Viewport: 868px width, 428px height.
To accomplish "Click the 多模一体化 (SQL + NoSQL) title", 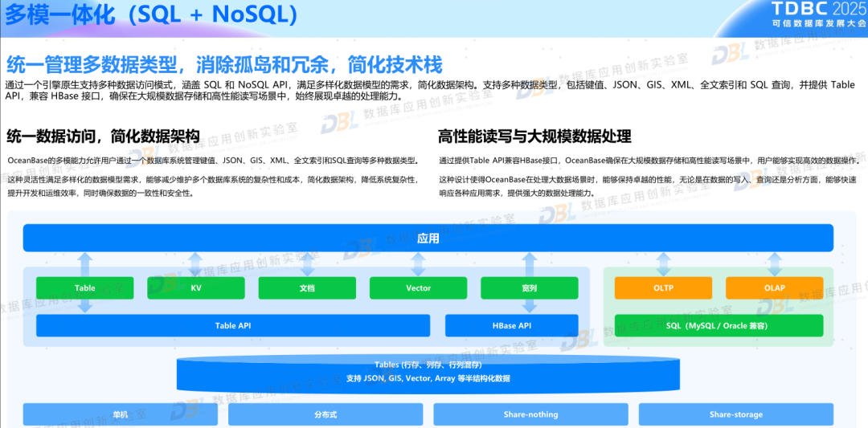I will [x=153, y=15].
